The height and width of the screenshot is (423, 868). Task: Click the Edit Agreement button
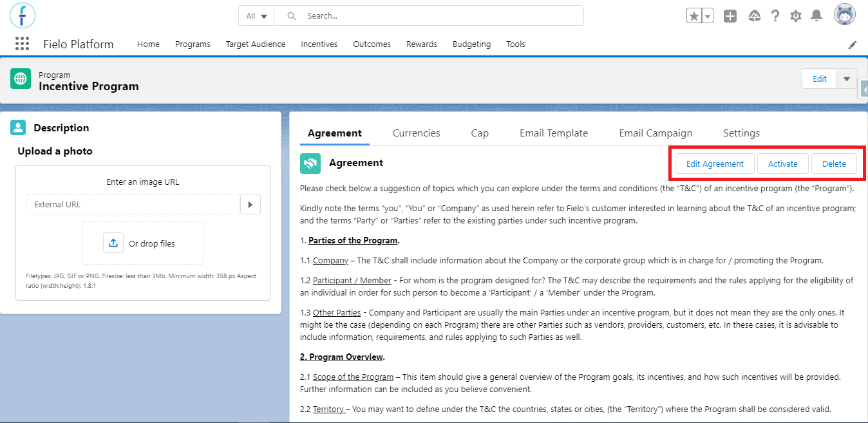pyautogui.click(x=715, y=164)
